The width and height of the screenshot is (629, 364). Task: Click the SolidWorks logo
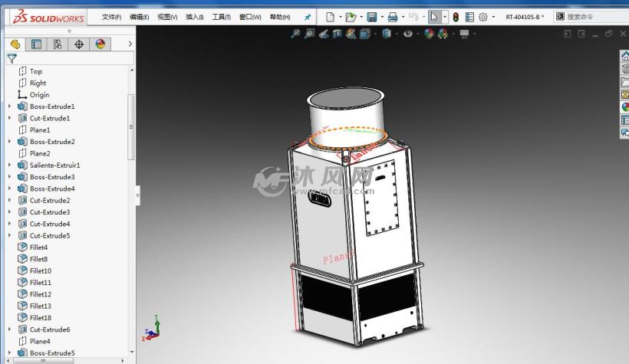(x=48, y=17)
